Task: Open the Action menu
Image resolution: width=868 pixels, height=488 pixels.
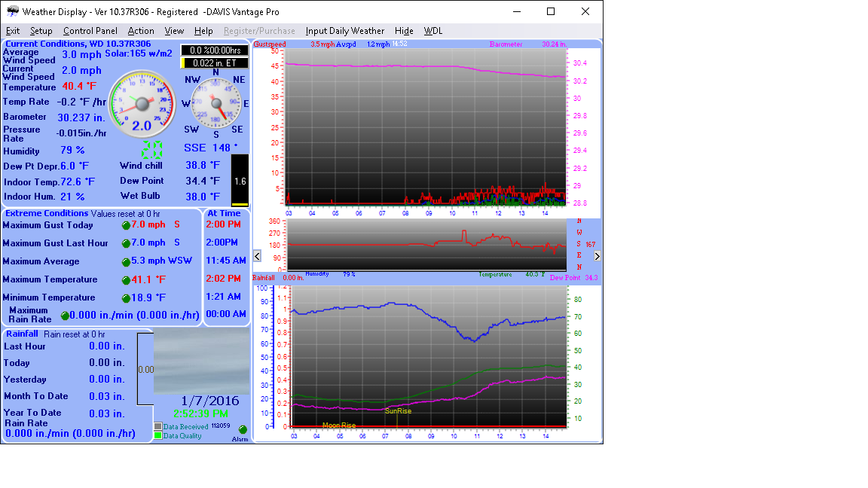Action: pyautogui.click(x=141, y=31)
